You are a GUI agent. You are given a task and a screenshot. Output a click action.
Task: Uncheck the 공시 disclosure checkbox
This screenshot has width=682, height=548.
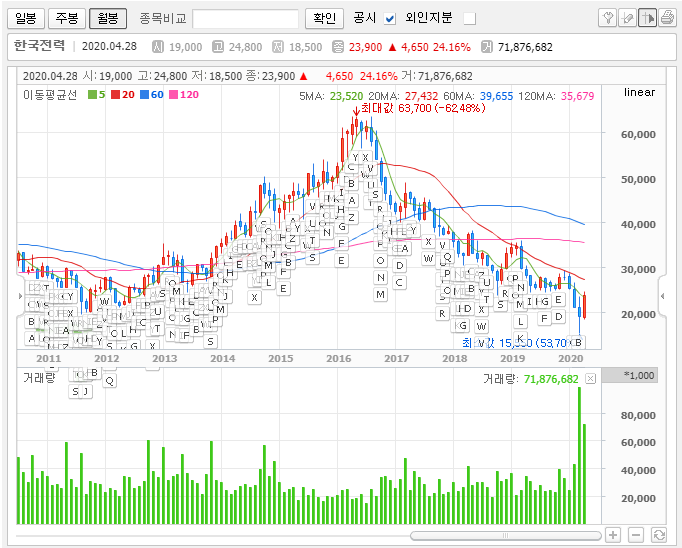coord(390,19)
